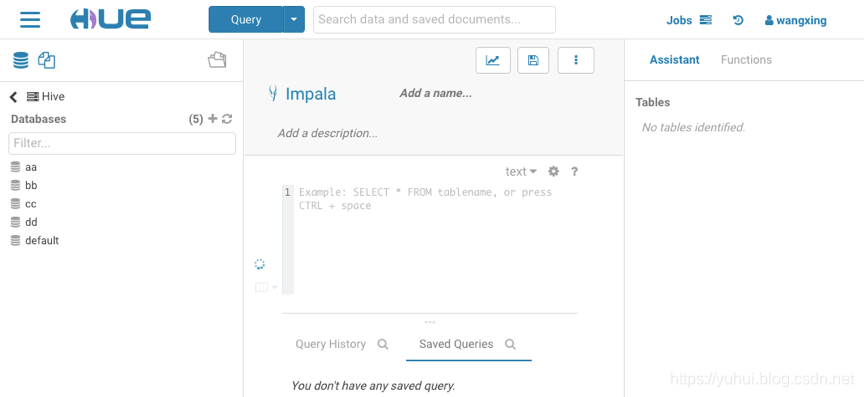The width and height of the screenshot is (864, 397).
Task: Add a new database with plus icon
Action: tap(213, 119)
